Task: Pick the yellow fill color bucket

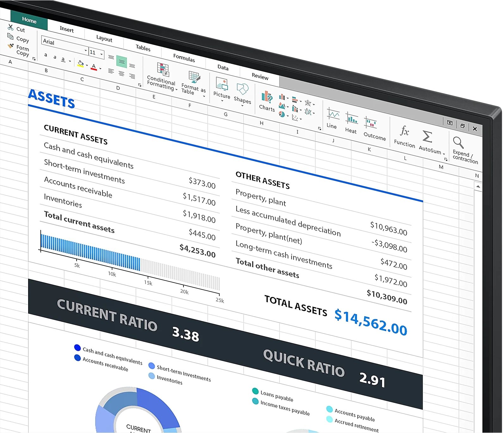Action: [x=81, y=64]
